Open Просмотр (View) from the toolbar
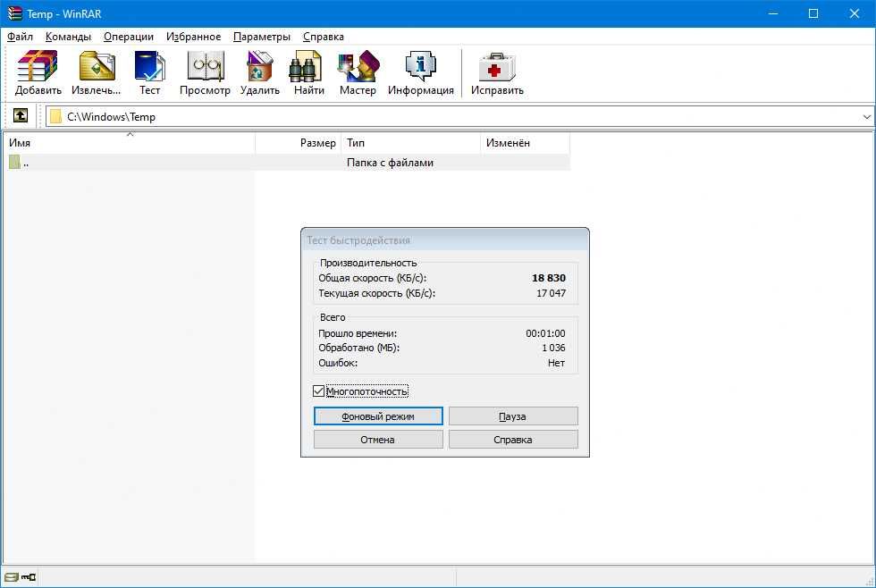The width and height of the screenshot is (876, 588). (205, 73)
